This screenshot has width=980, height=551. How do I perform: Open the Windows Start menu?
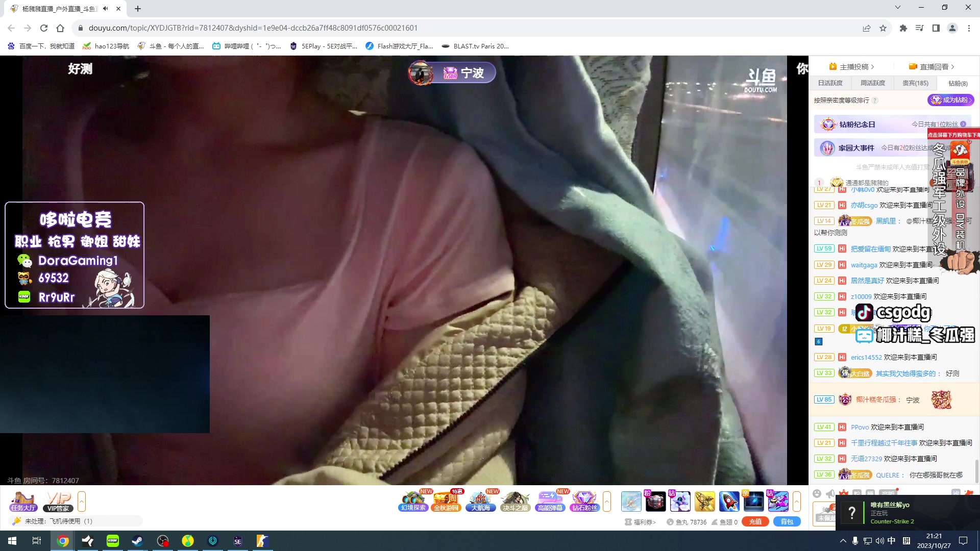coord(12,541)
